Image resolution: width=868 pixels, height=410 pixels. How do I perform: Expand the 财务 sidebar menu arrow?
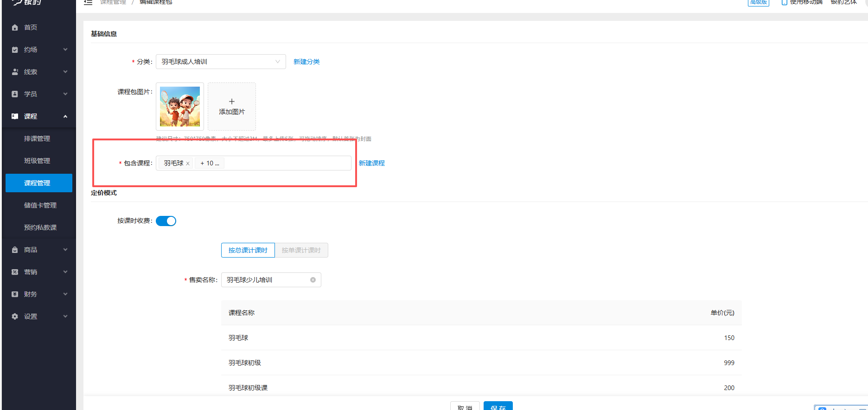[x=65, y=294]
